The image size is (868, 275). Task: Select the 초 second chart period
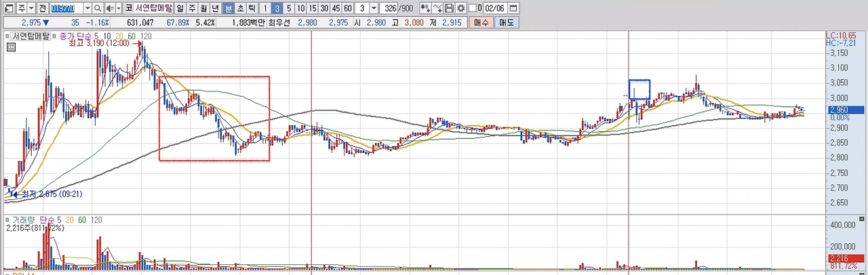[x=241, y=8]
